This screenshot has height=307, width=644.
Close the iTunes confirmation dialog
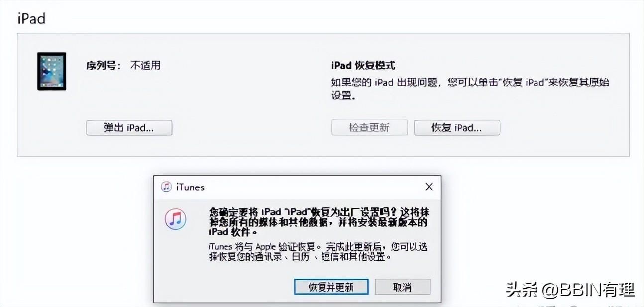click(x=429, y=187)
